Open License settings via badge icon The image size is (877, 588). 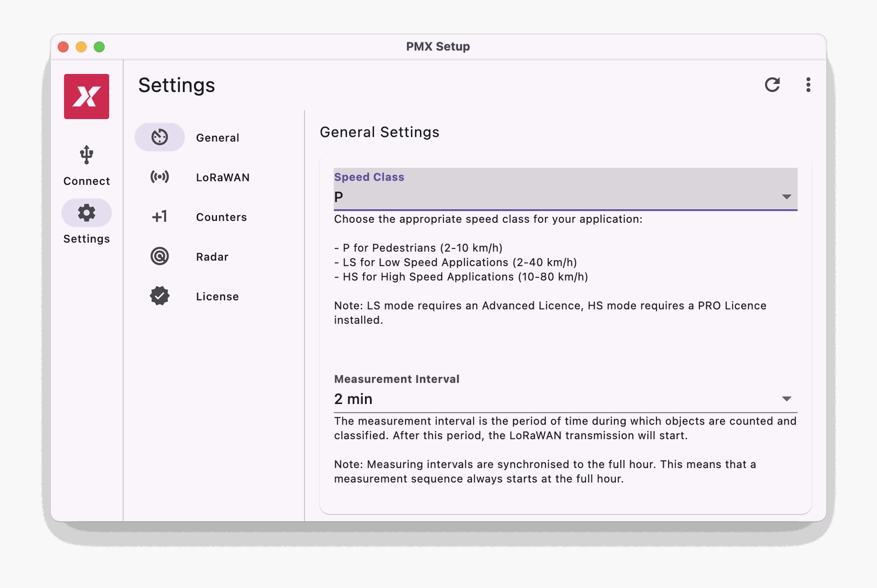[159, 296]
